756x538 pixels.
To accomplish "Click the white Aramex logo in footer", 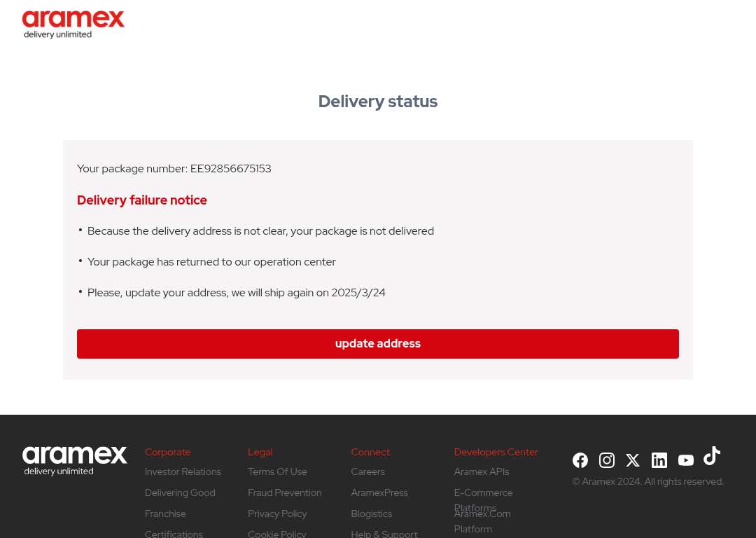I will tap(75, 461).
